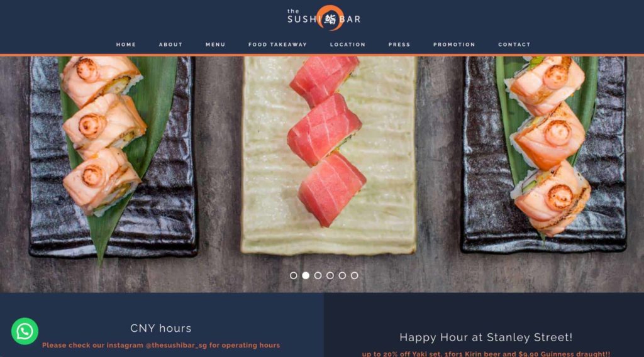This screenshot has height=357, width=644.
Task: Select the third carousel slide dot
Action: point(318,275)
